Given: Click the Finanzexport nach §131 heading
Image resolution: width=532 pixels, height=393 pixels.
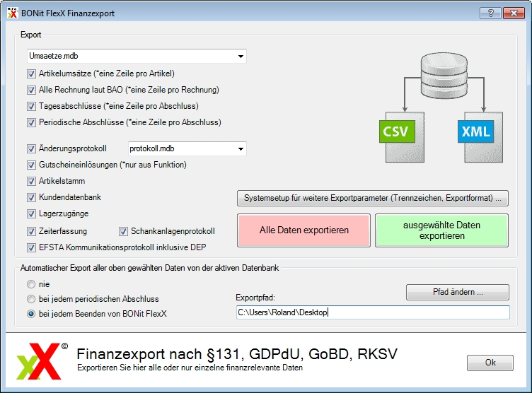Looking at the screenshot, I should point(237,354).
